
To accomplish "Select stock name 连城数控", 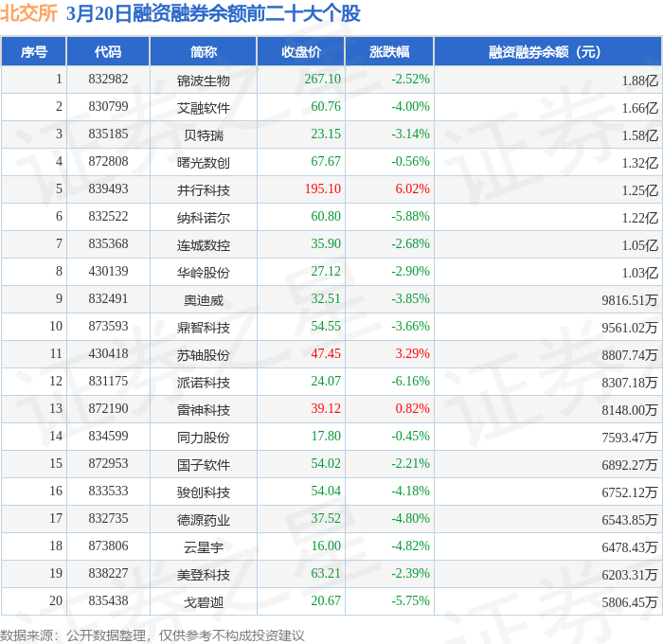I will pos(204,245).
